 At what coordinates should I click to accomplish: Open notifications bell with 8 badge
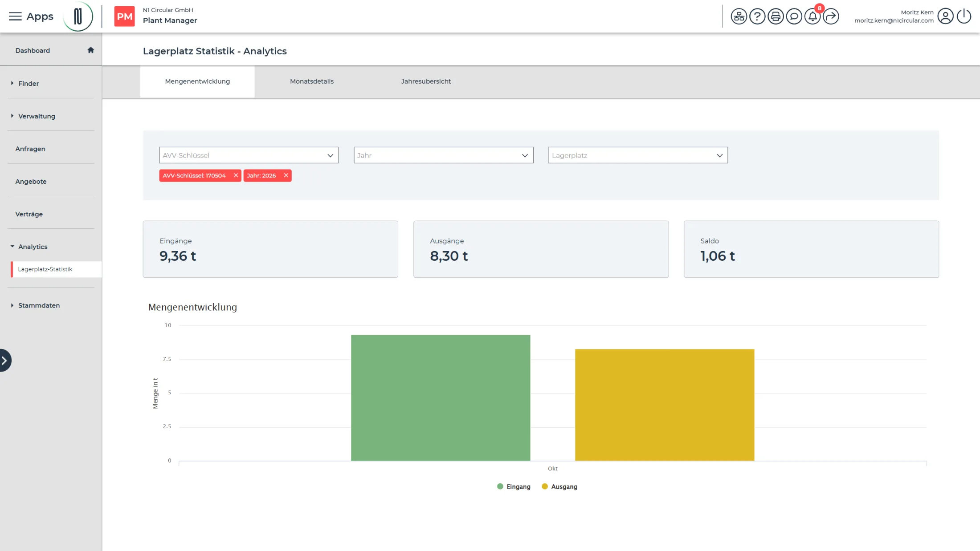(x=813, y=16)
